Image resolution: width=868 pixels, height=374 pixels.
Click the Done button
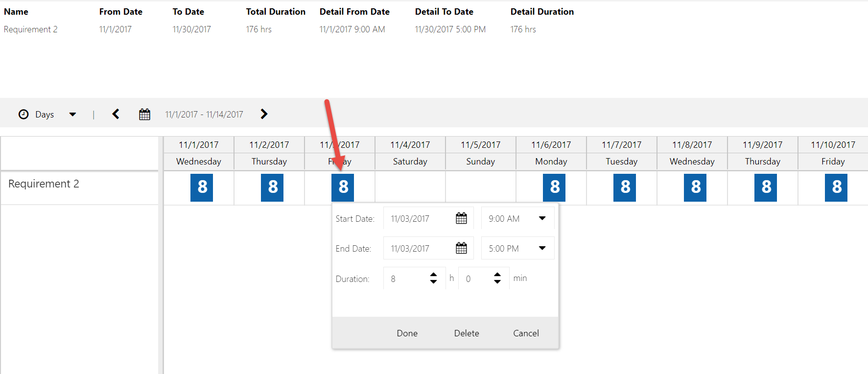click(x=407, y=333)
